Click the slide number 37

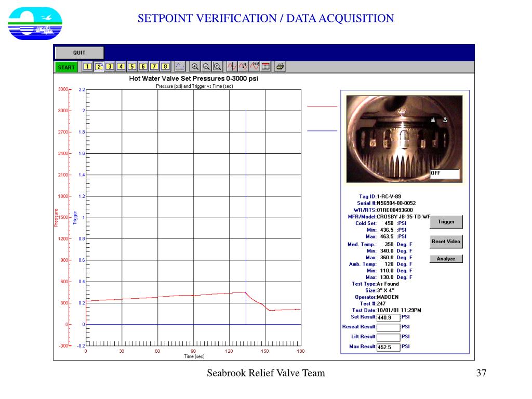click(481, 373)
